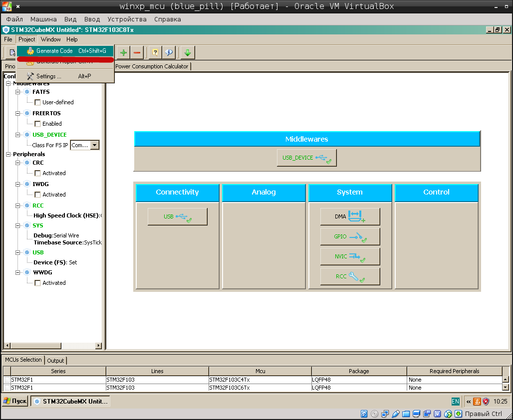The width and height of the screenshot is (513, 420).
Task: Tick the STM32F103C6Tx row checkbox
Action: click(7, 388)
